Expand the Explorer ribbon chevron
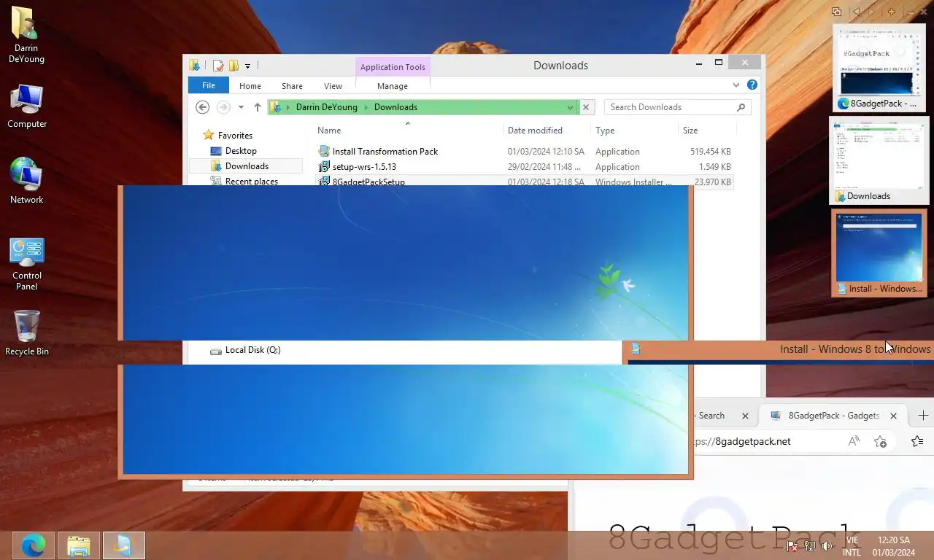The image size is (934, 560). 736,85
